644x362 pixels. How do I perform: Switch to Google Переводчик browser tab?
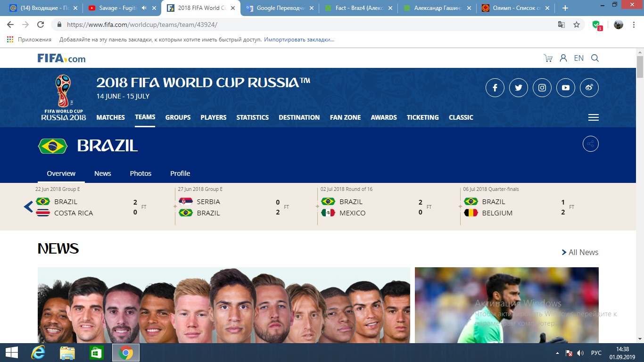279,8
